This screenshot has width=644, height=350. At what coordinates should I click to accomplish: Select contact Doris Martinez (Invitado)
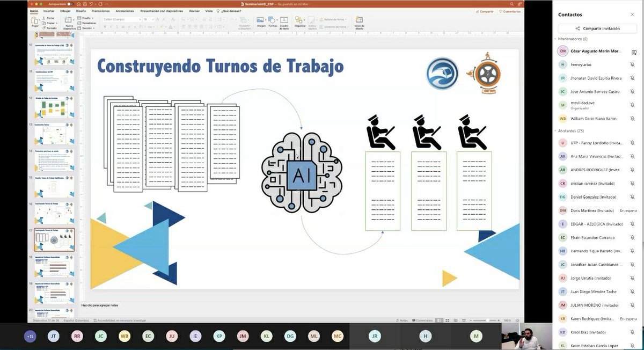coord(597,210)
